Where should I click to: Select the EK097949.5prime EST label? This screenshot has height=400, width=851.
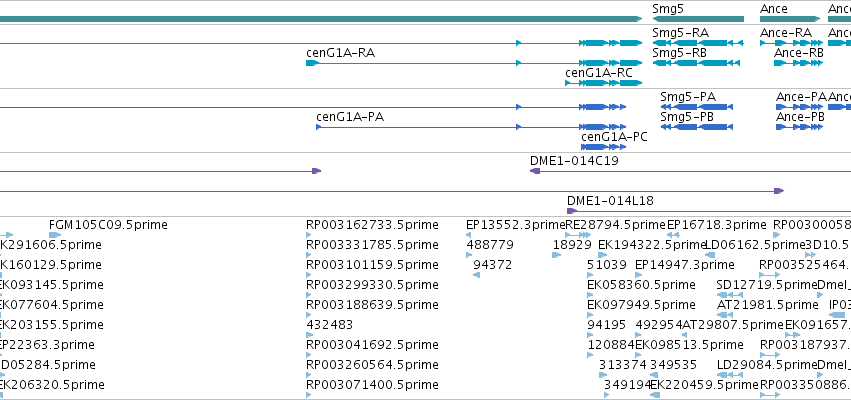(x=642, y=305)
